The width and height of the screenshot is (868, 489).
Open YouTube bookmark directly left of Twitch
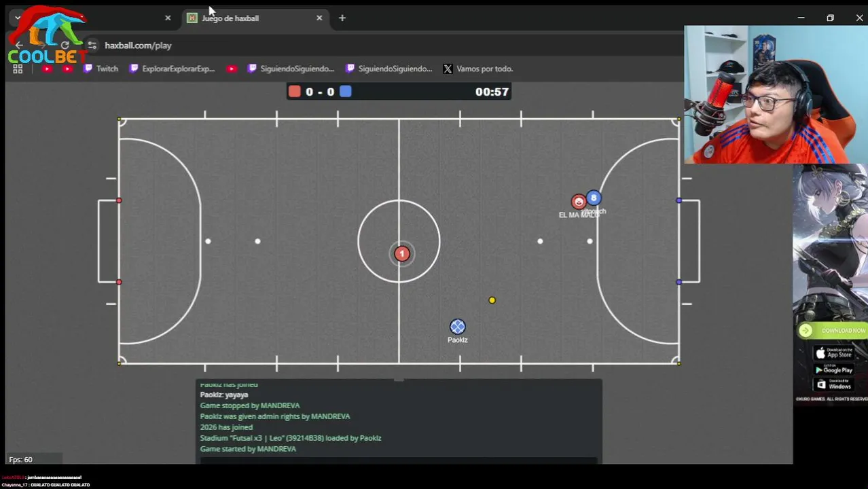(67, 69)
